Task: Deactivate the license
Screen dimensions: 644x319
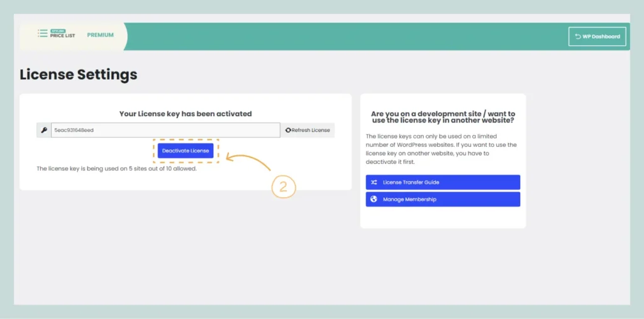Action: [186, 151]
